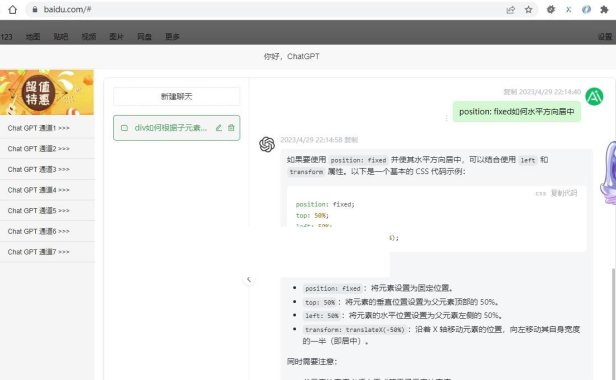Open Chat GPT 通道6 link
616x380 pixels.
tap(38, 231)
